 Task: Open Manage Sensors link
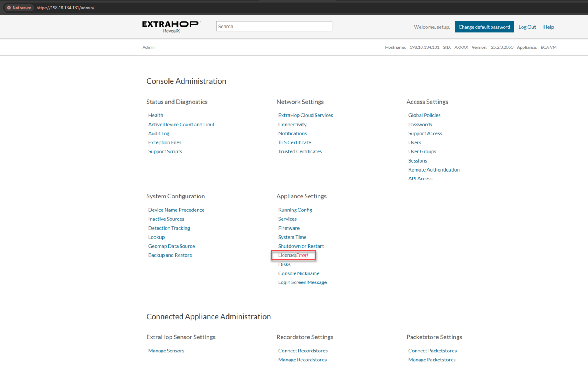pos(166,351)
